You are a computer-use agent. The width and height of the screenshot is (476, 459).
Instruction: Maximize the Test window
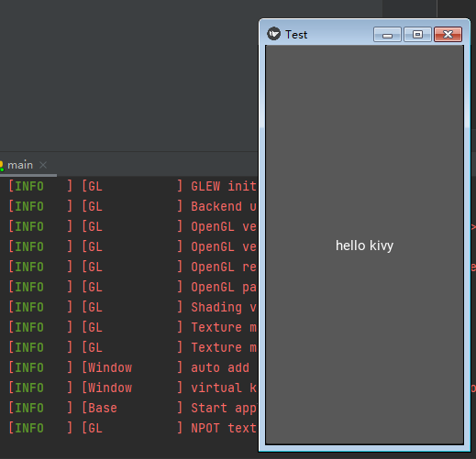point(417,34)
